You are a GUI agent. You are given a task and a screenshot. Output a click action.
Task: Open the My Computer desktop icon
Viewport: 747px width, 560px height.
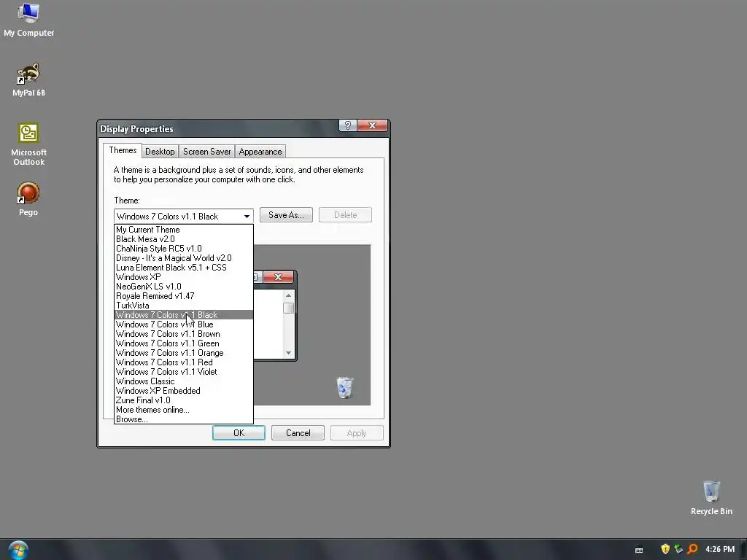tap(28, 20)
